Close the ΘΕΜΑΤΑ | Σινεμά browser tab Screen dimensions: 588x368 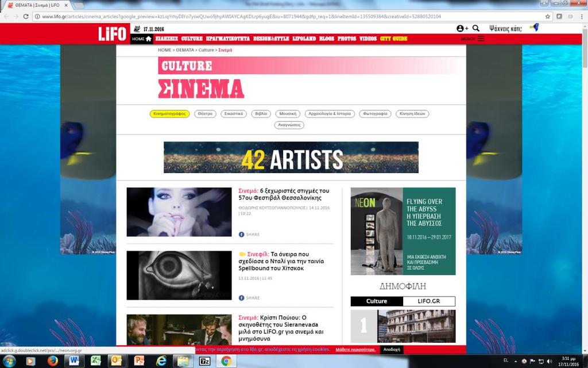[67, 5]
